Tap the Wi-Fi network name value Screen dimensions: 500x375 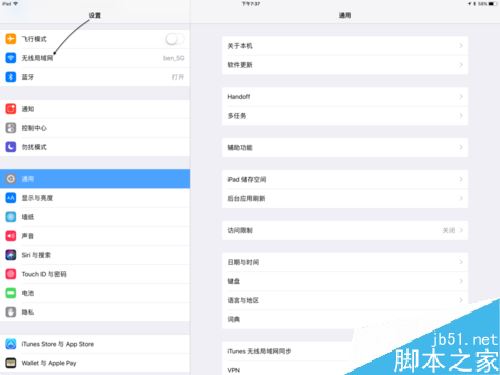click(173, 58)
